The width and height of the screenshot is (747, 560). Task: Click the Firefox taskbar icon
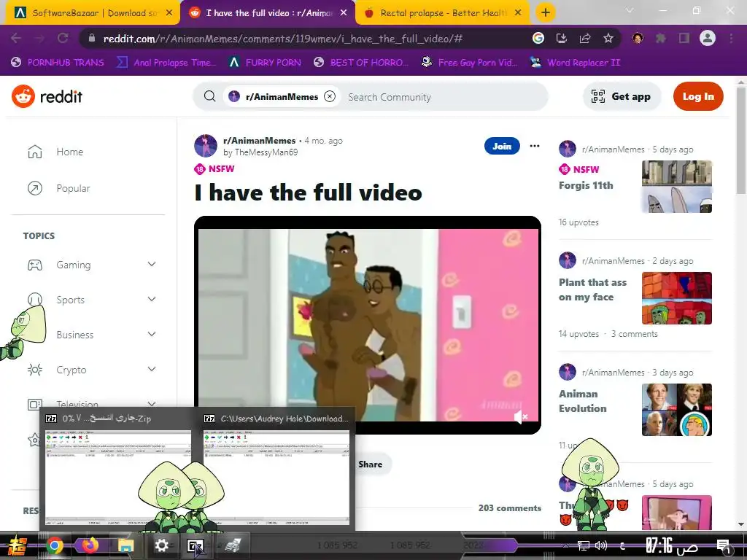90,545
